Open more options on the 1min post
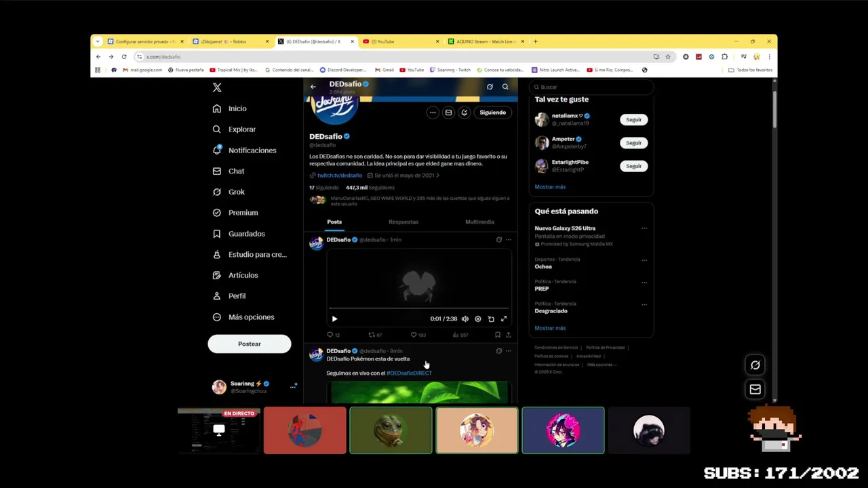The height and width of the screenshot is (488, 868). (x=509, y=239)
